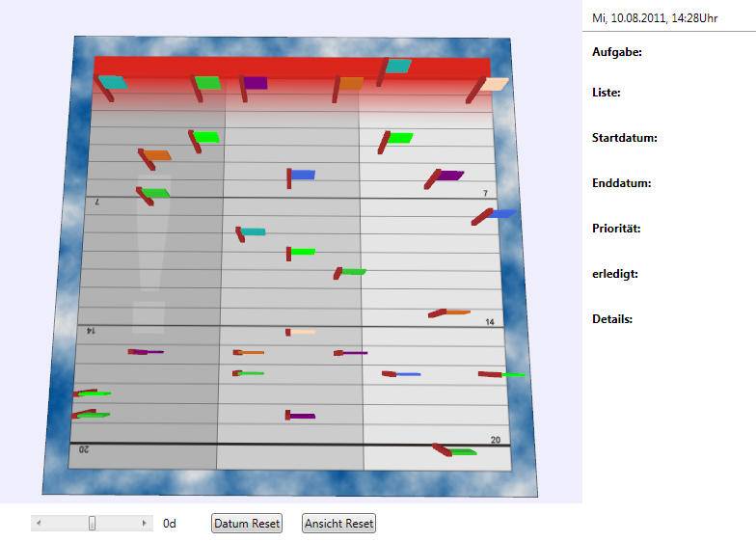The image size is (756, 542).
Task: Click the blue flag overhanging the calendar's right edge
Action: coord(501,214)
